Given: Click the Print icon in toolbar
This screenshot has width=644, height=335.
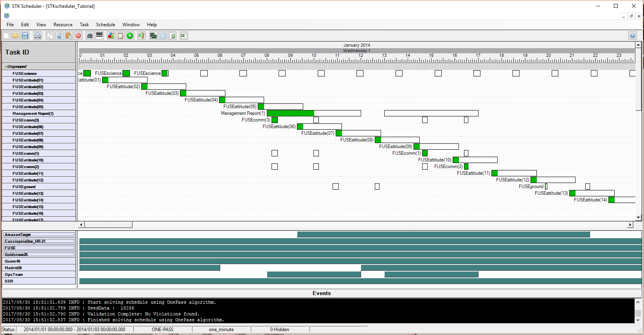Looking at the screenshot, I should [x=38, y=36].
